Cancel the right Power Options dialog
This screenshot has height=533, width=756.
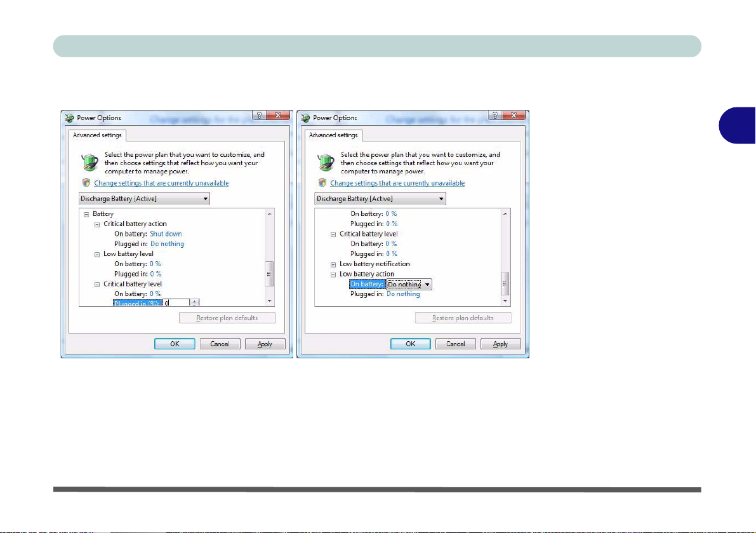tap(456, 344)
